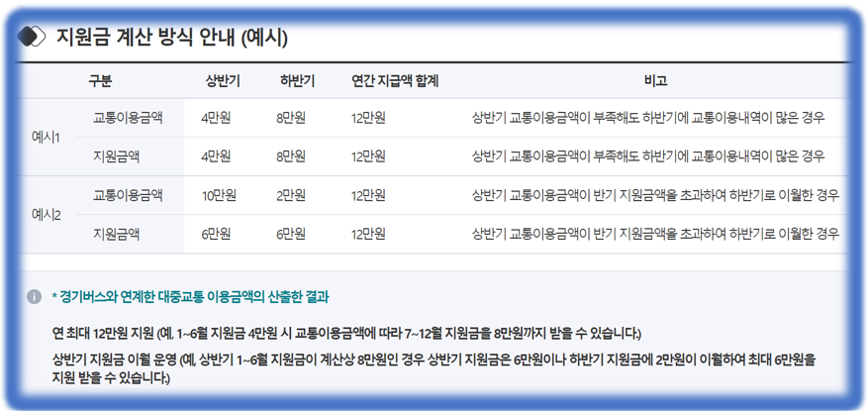Viewport: 868px width, 411px height.
Task: Select 8만원 in 예시1 지원금액 row
Action: click(291, 156)
